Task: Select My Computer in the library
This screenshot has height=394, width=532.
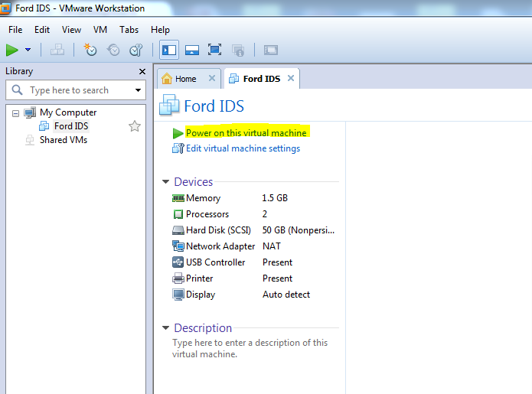Action: (x=68, y=112)
